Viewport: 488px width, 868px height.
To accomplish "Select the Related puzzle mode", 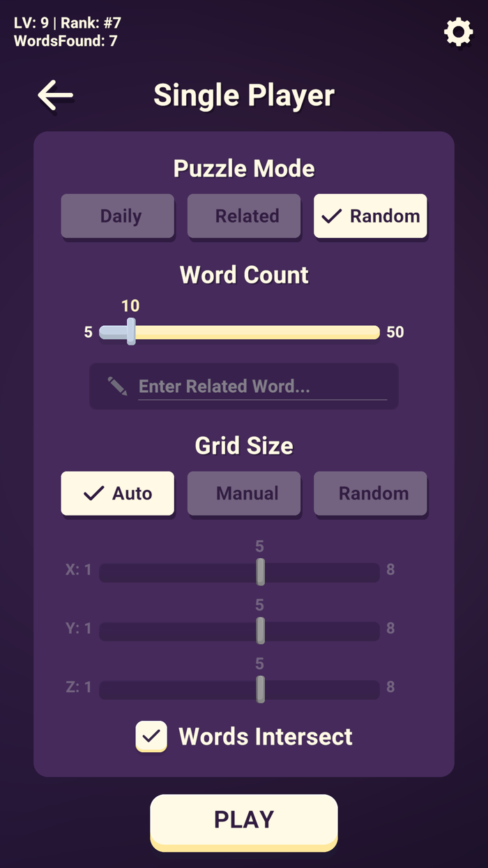I will click(x=244, y=216).
